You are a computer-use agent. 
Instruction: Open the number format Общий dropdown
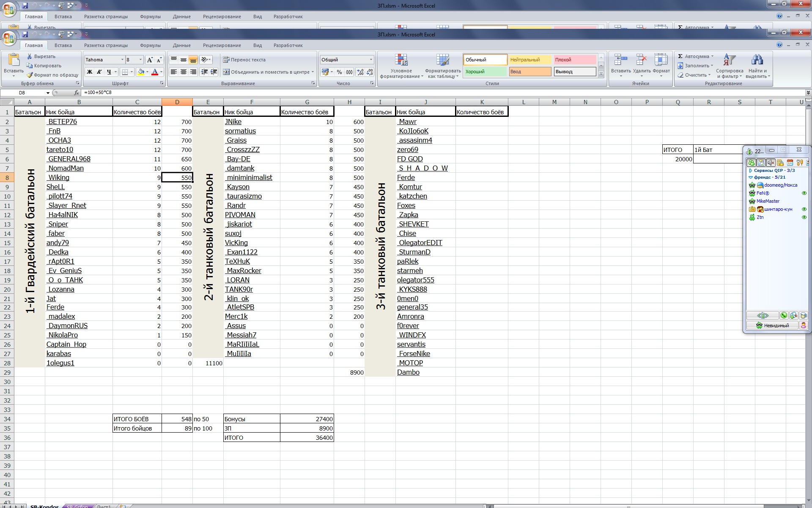click(x=371, y=60)
